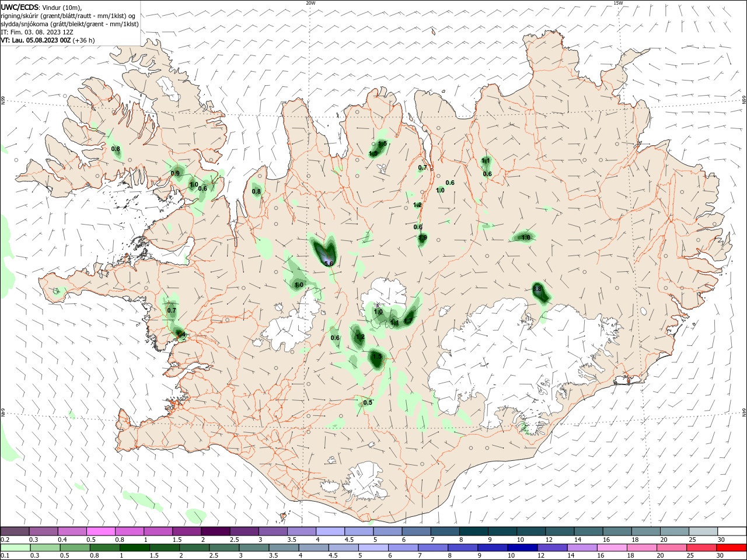Pick the 0.3 light green rain swatch
Screen dimensions: 747x560
[x=44, y=548]
